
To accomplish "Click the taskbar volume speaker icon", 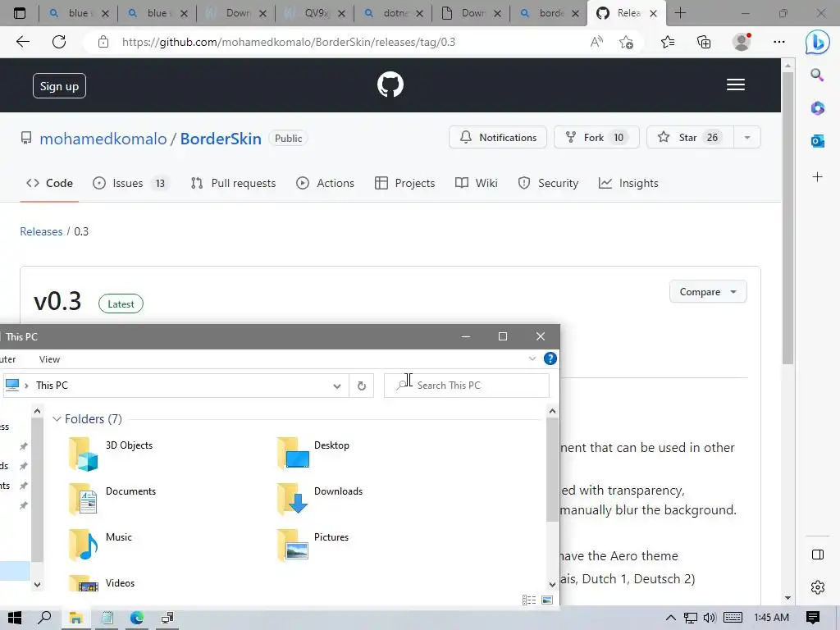I will 710,618.
